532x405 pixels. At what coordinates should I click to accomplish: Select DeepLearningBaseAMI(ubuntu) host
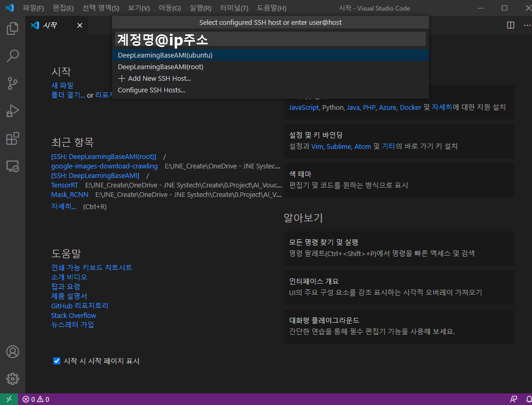[270, 55]
